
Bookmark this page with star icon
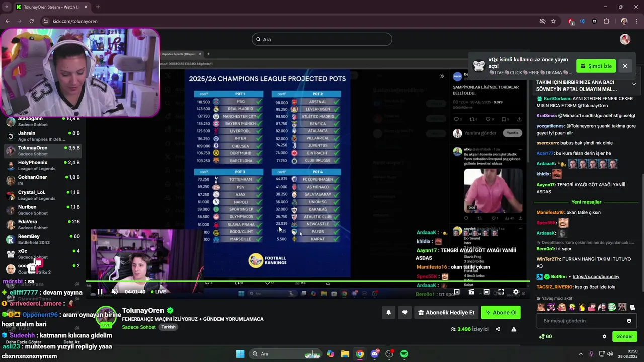[553, 21]
